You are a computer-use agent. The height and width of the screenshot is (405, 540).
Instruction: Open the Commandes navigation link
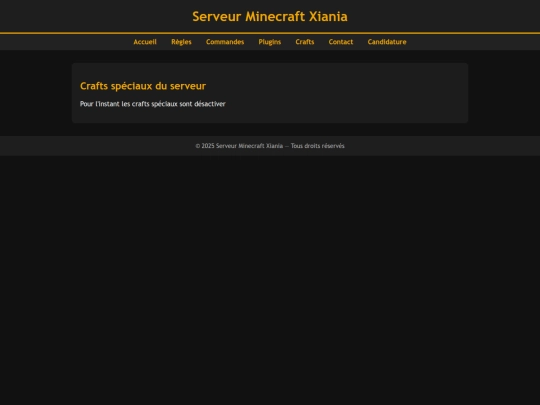pyautogui.click(x=225, y=42)
